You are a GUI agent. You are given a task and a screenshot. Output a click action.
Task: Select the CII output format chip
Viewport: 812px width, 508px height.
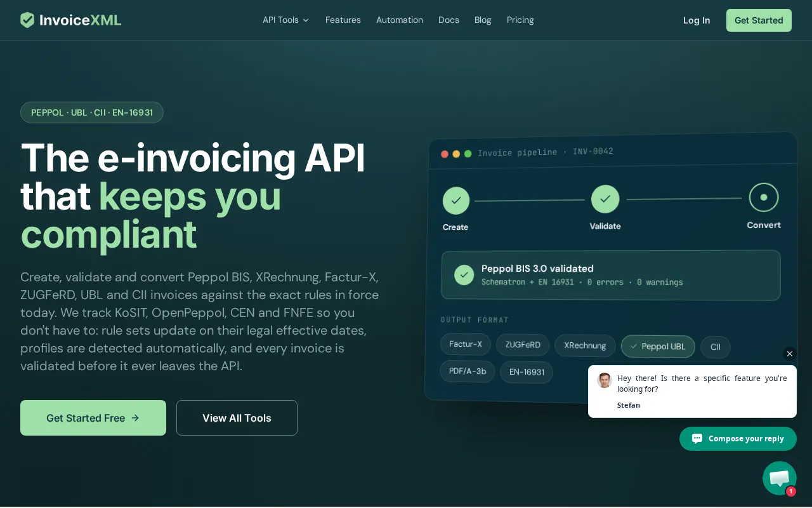coord(716,347)
